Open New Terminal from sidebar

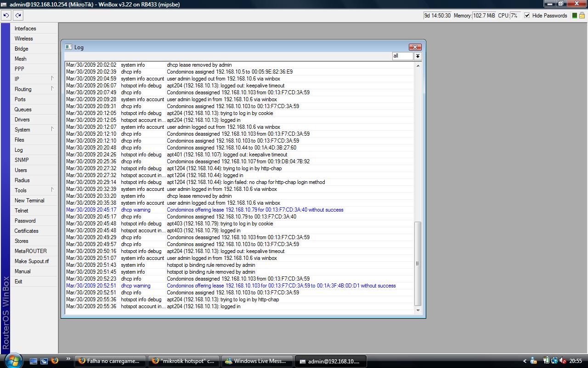tap(34, 201)
